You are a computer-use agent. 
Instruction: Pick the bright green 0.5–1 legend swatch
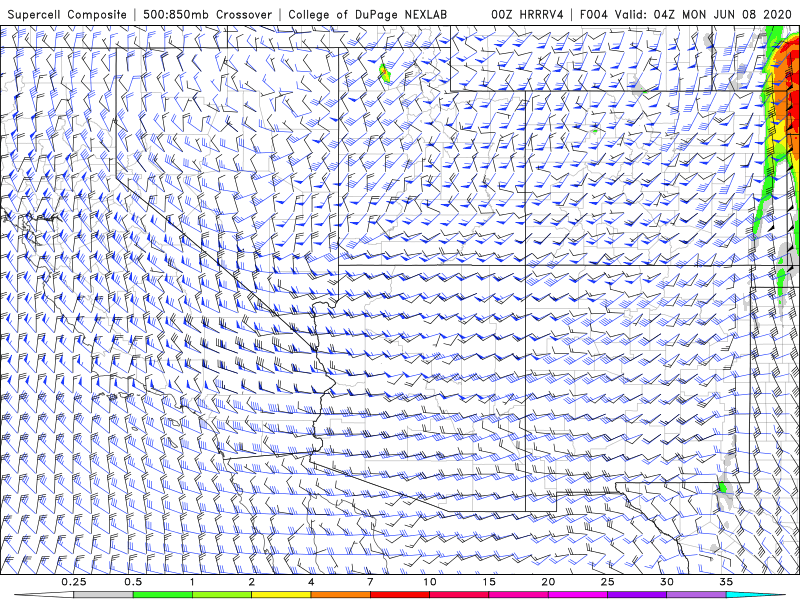(163, 595)
